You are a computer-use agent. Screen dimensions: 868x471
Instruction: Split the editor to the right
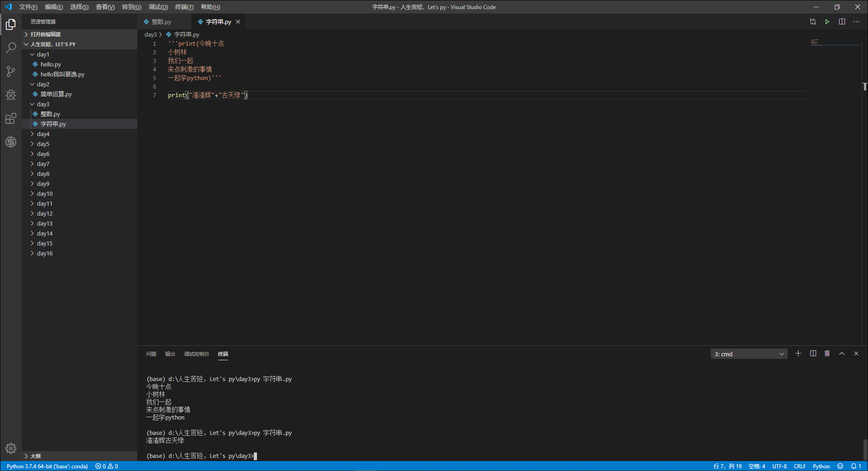tap(842, 22)
